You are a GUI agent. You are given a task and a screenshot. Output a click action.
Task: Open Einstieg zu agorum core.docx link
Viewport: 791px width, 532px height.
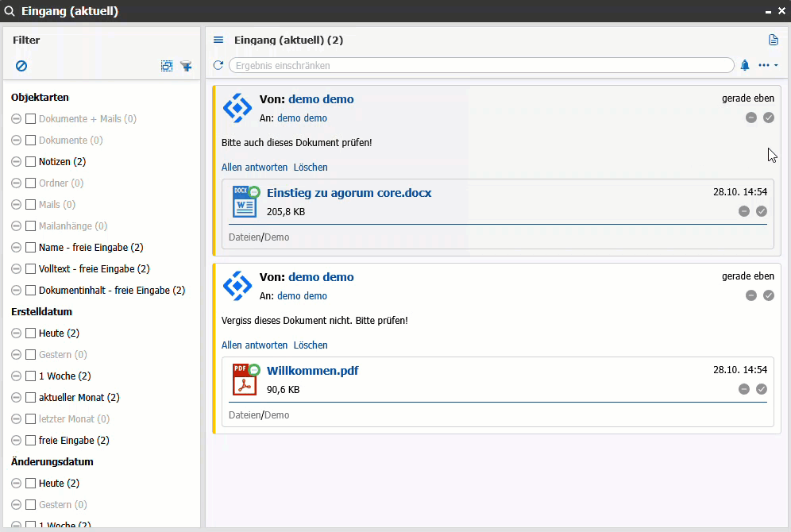tap(349, 193)
